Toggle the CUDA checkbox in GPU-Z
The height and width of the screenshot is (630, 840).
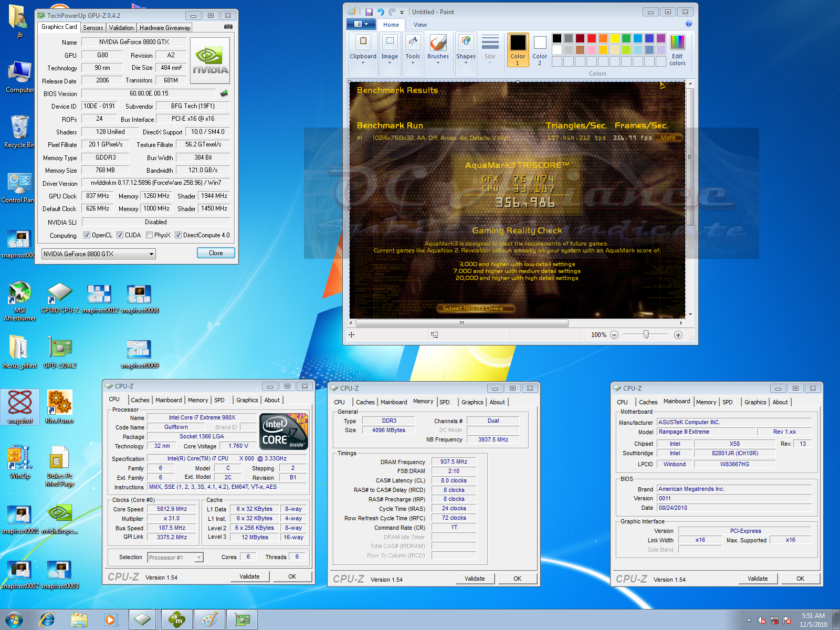point(120,235)
